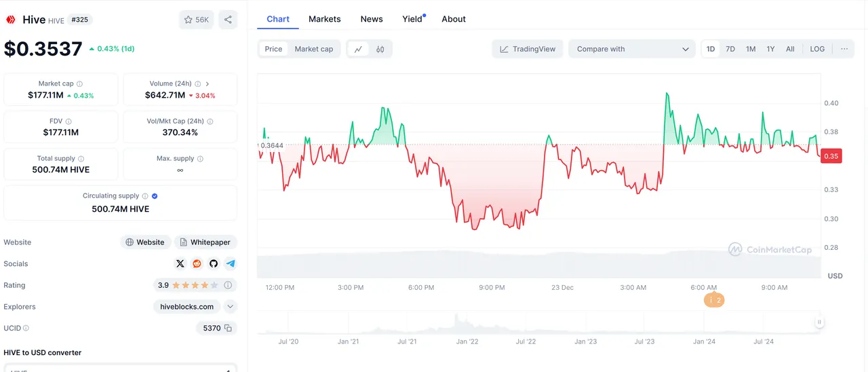This screenshot has height=372, width=868.
Task: Click the verified circulating supply badge
Action: [155, 196]
